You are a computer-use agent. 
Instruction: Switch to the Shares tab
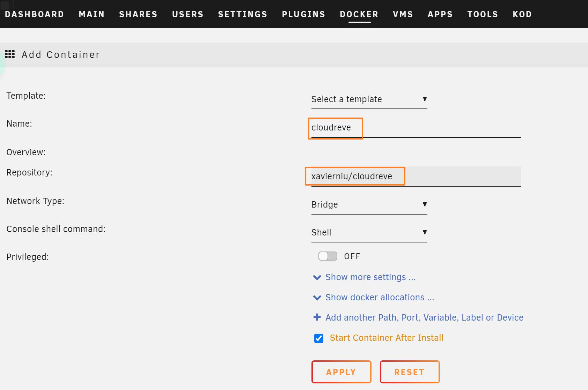(x=138, y=14)
